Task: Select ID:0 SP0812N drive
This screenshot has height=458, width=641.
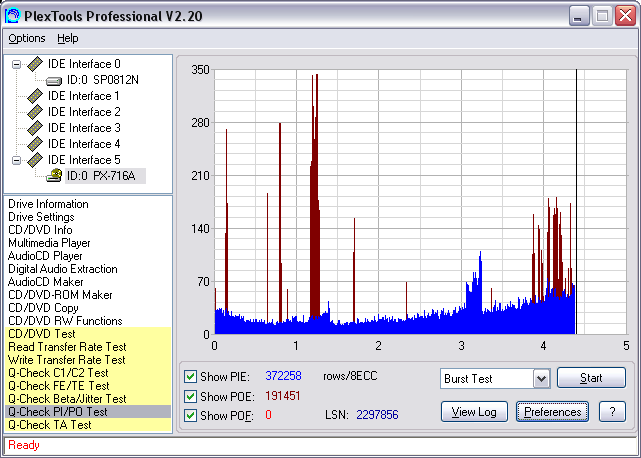Action: click(103, 80)
